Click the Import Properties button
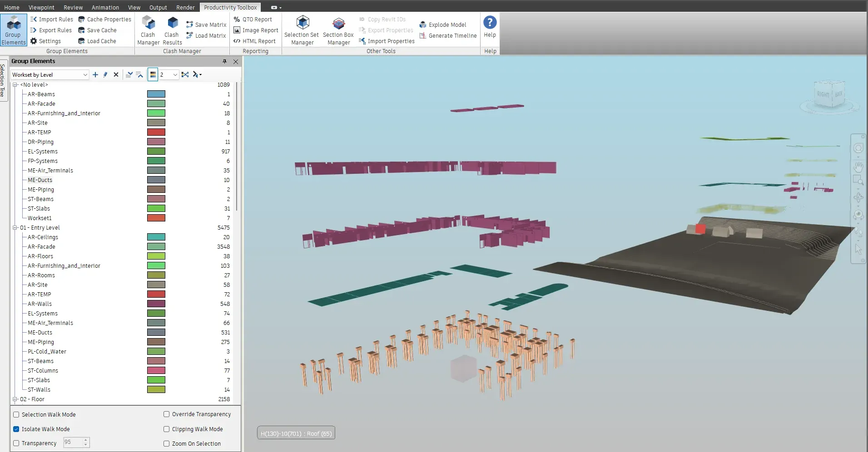 tap(387, 41)
